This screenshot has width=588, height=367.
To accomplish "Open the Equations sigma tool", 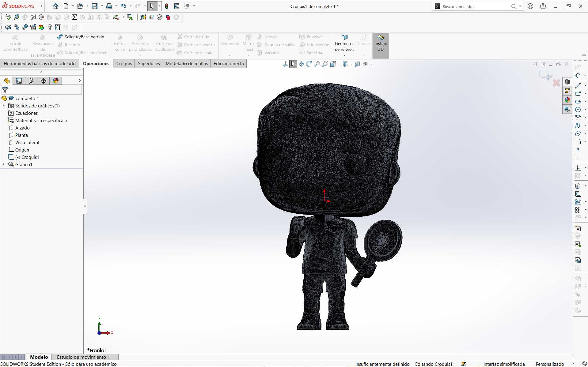I will point(74,17).
